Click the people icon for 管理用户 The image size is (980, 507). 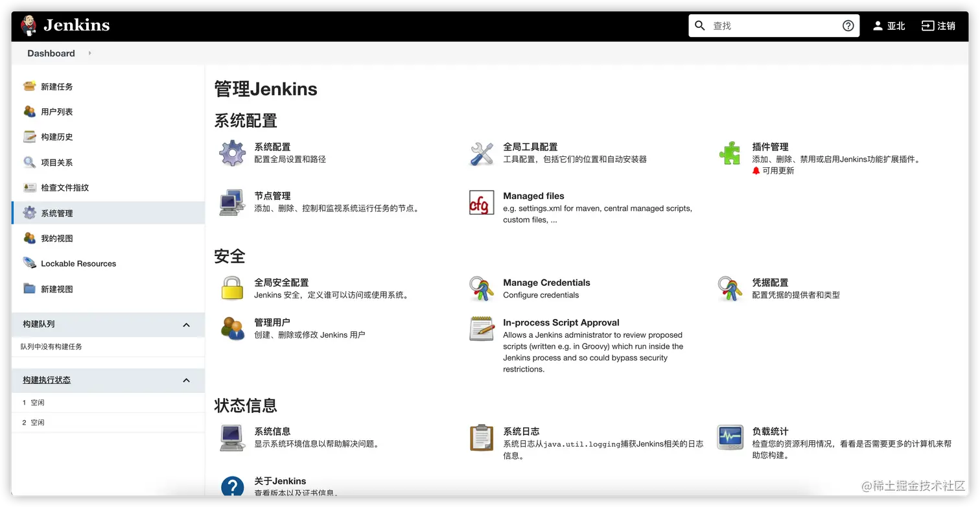232,329
